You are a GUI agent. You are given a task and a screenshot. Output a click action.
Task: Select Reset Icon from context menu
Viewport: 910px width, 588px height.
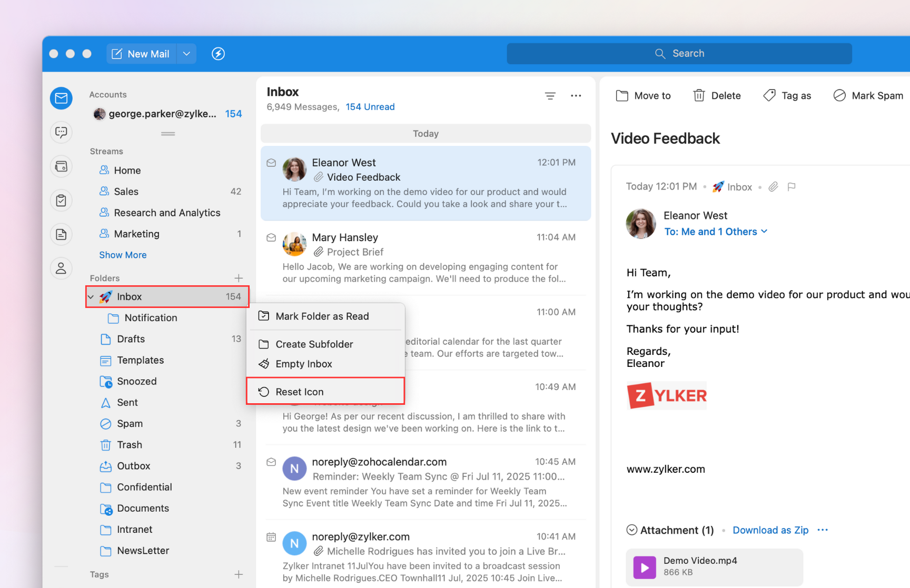[299, 392]
